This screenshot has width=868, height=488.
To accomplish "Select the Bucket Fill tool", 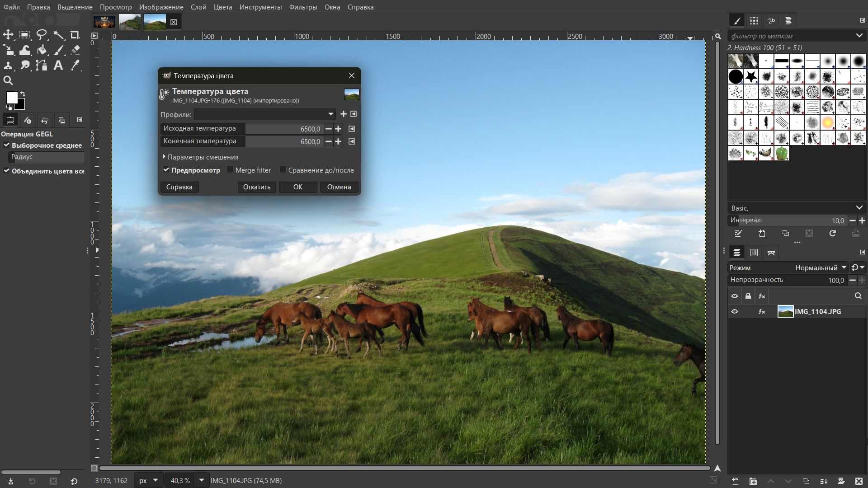I will pos(42,50).
